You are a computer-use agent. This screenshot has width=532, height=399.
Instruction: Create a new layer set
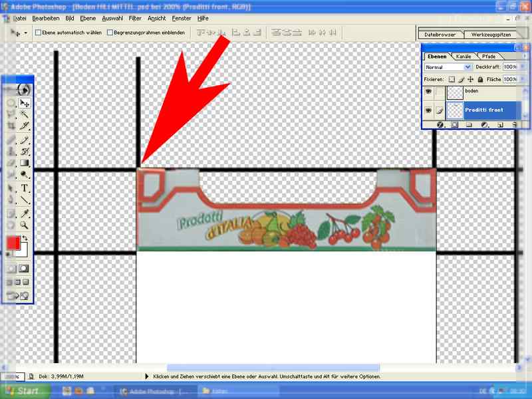[x=469, y=125]
